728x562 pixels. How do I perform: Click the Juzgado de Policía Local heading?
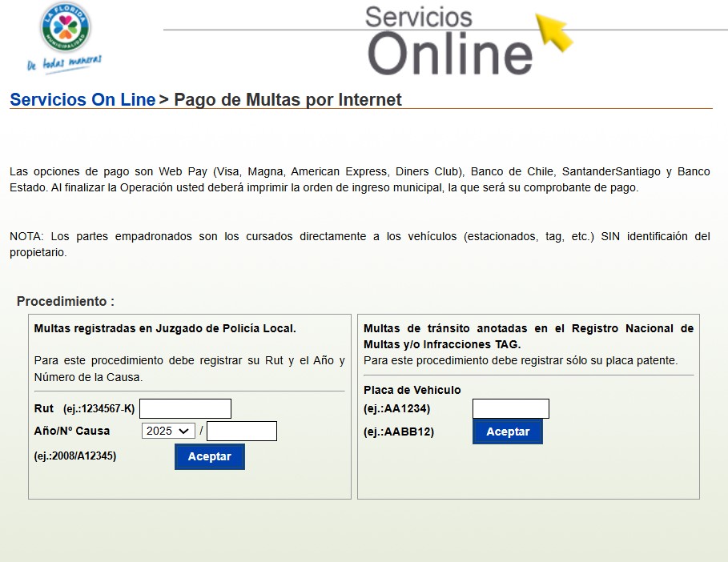[165, 328]
